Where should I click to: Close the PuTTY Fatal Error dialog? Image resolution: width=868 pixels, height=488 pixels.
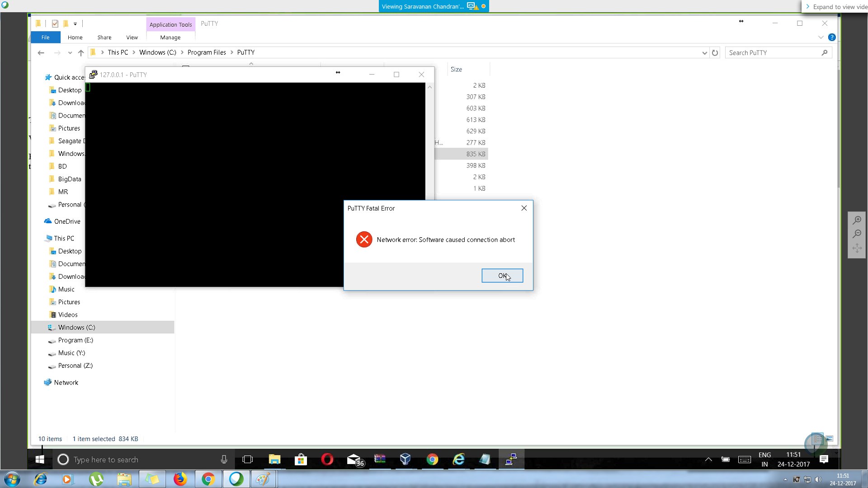(x=524, y=208)
